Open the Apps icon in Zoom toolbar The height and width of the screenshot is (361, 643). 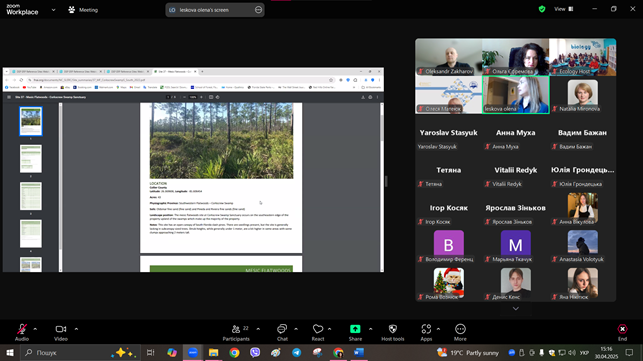(426, 329)
